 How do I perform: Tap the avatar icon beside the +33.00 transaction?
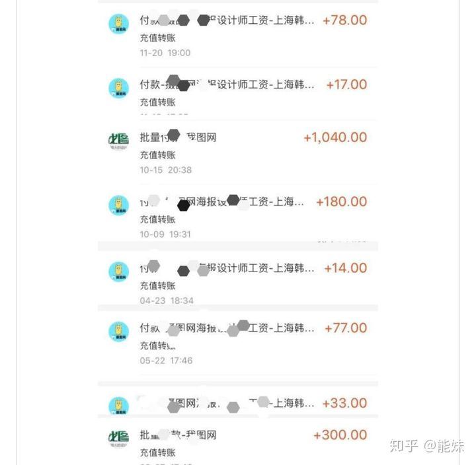[119, 406]
